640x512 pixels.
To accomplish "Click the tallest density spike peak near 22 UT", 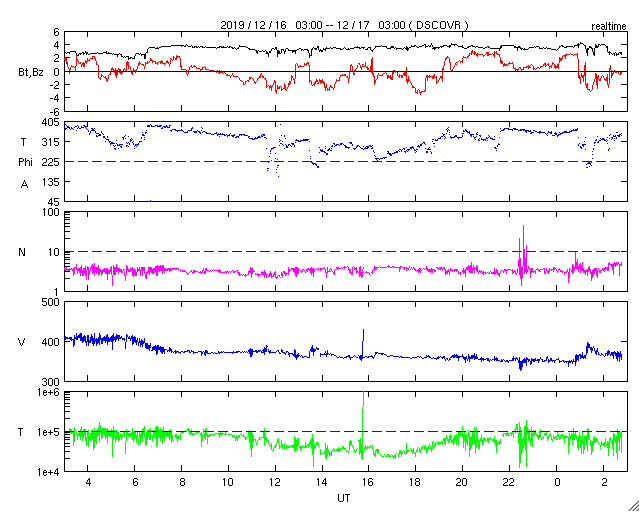I will 523,226.
